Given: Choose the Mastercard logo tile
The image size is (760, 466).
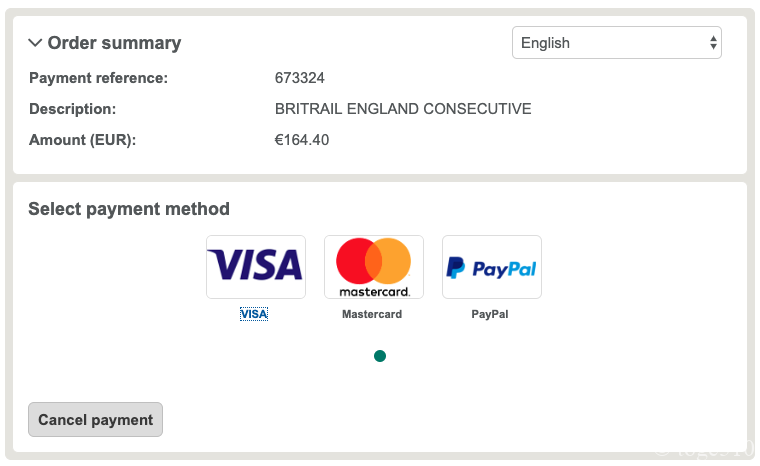Looking at the screenshot, I should 374,266.
